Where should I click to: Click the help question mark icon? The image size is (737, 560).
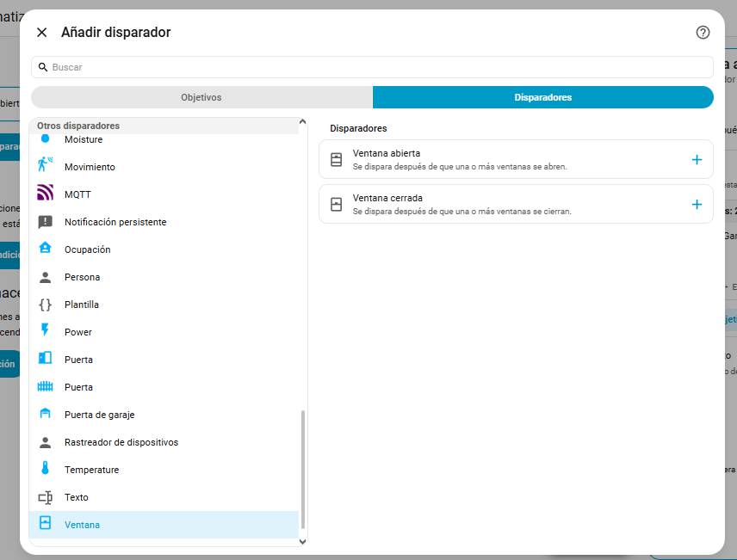click(703, 33)
